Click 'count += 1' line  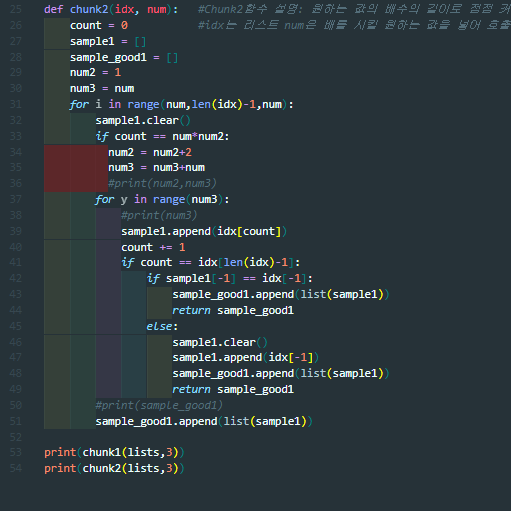153,247
